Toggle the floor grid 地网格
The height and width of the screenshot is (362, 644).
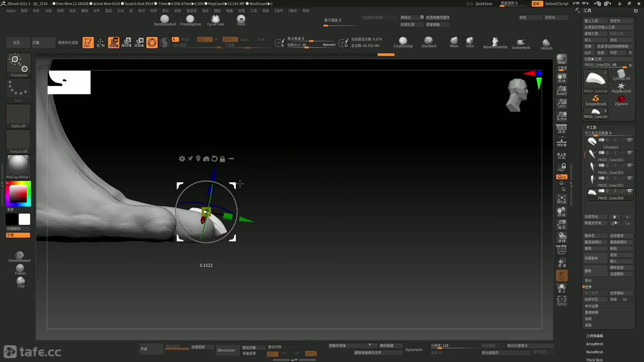pos(561,142)
